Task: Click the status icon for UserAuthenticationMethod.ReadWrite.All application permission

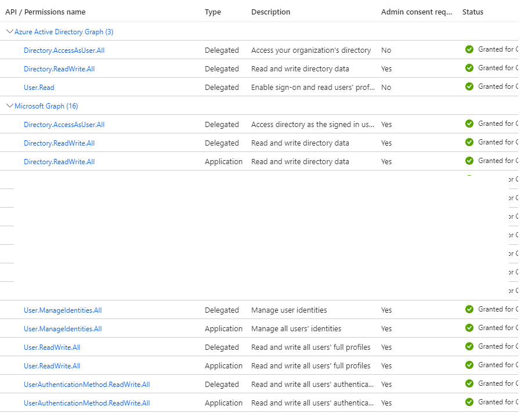Action: pos(469,401)
